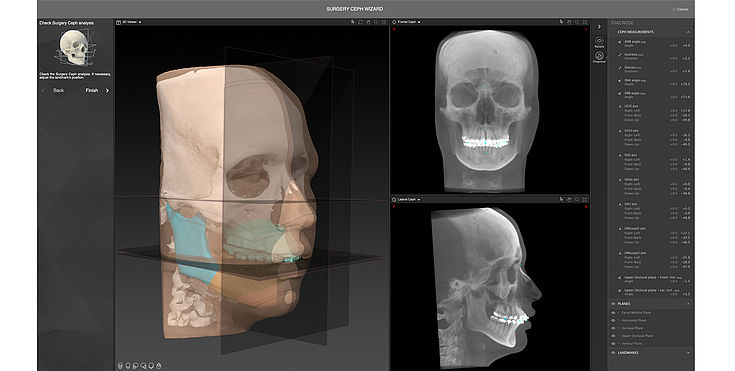Click the pointer tool in 3D Viewer toolbar
The height and width of the screenshot is (371, 735).
point(352,22)
